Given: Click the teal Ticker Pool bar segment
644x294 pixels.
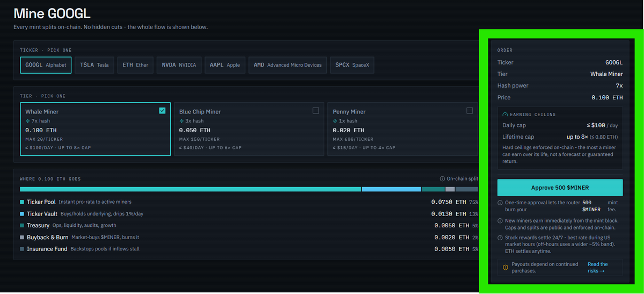Looking at the screenshot, I should (x=191, y=189).
